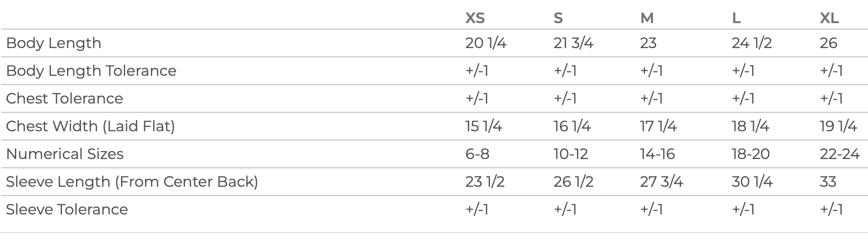Click the Chest Width (Laid Flat) label
The width and height of the screenshot is (868, 245).
click(90, 126)
